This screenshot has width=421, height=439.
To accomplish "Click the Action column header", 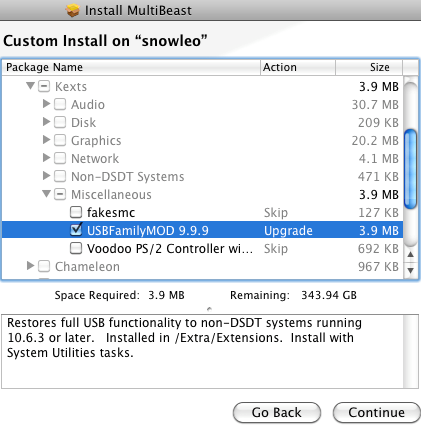I will coord(298,67).
